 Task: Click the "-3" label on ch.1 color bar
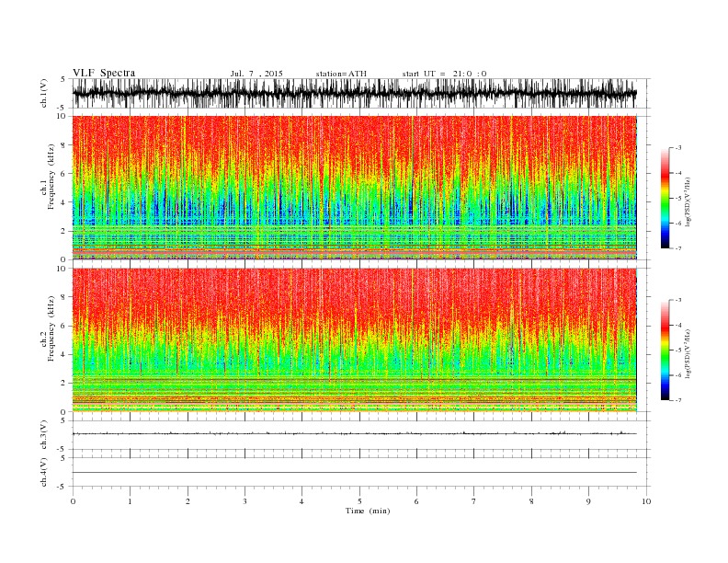coord(678,148)
